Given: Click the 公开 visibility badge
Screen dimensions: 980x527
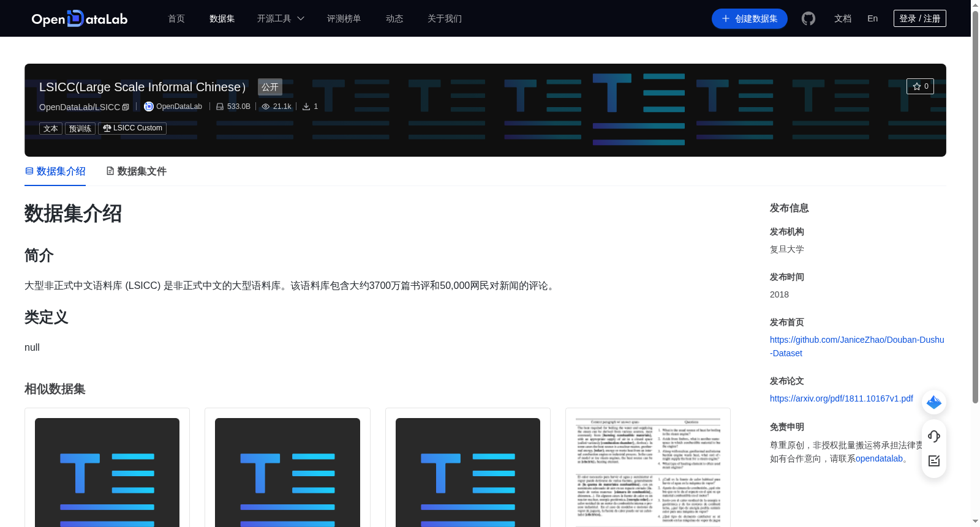Looking at the screenshot, I should (x=270, y=87).
